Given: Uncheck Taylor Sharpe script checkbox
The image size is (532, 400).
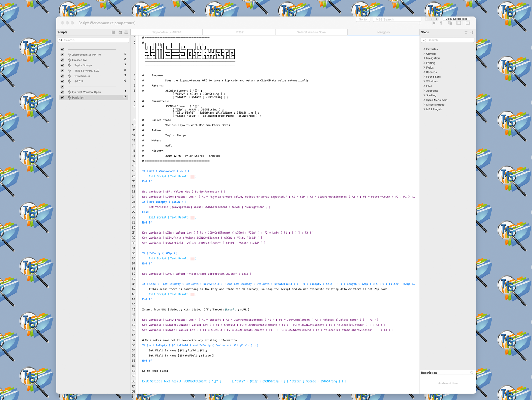Looking at the screenshot, I should click(x=62, y=65).
